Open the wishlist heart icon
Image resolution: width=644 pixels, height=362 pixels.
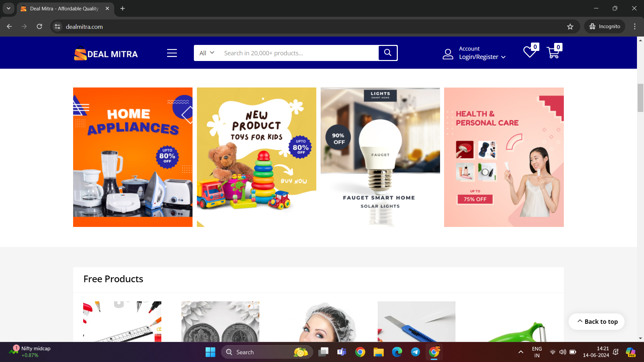530,53
